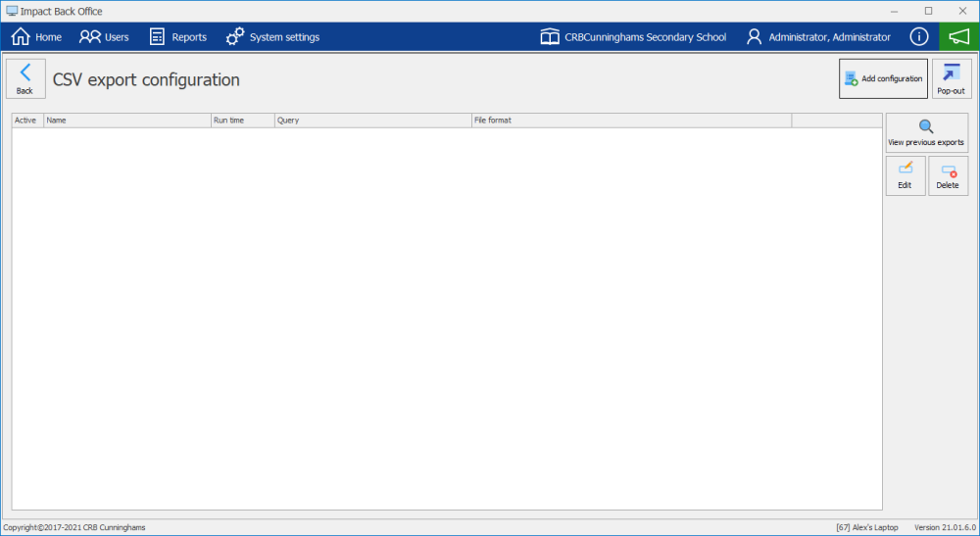Viewport: 980px width, 536px height.
Task: Click the person icon beside Administrator
Action: coord(755,37)
